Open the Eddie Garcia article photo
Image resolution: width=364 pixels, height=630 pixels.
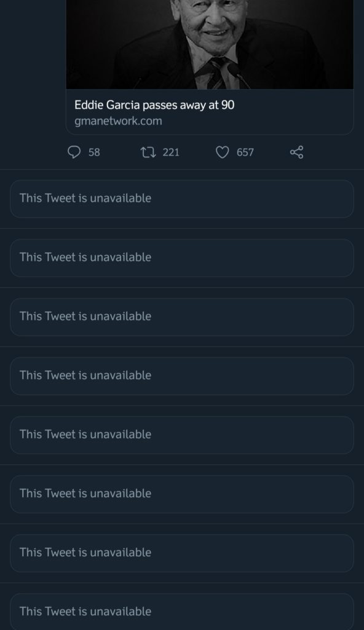[210, 44]
